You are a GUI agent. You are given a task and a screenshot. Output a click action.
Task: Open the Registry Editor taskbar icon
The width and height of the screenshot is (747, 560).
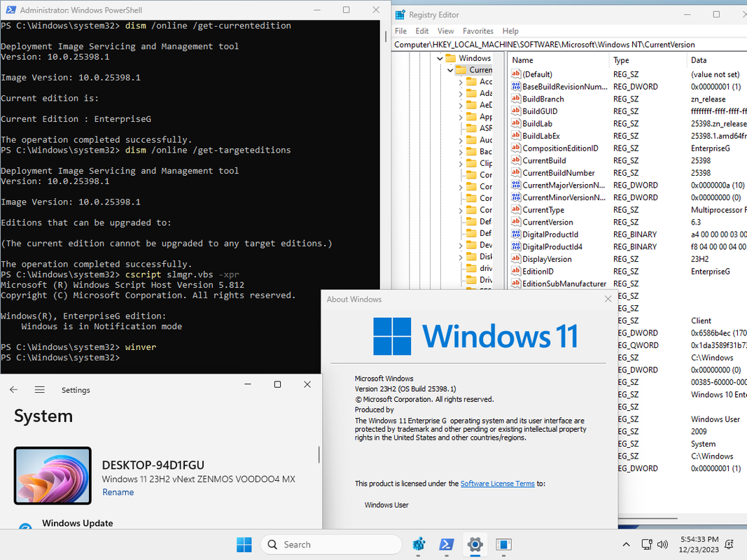418,545
